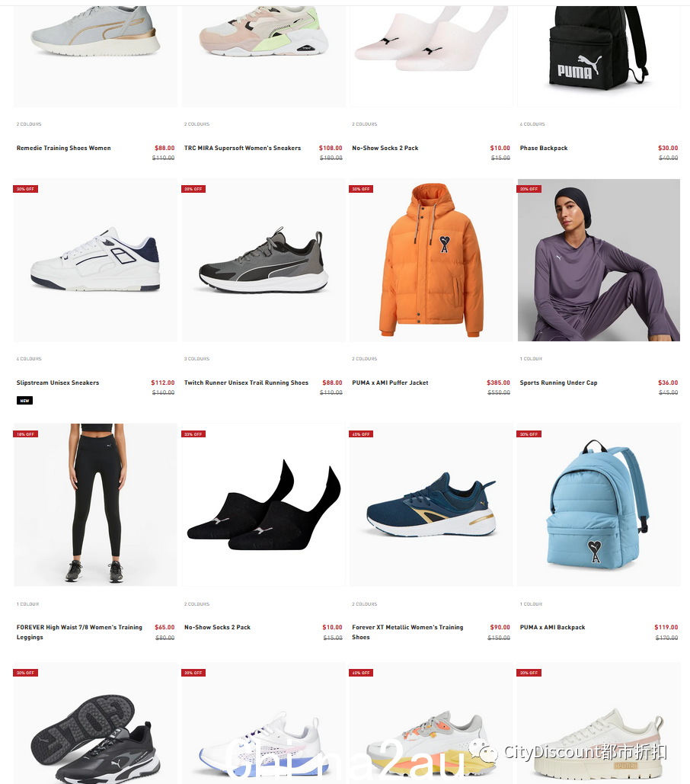Open Twitch Runner trail shoe image

point(264,260)
